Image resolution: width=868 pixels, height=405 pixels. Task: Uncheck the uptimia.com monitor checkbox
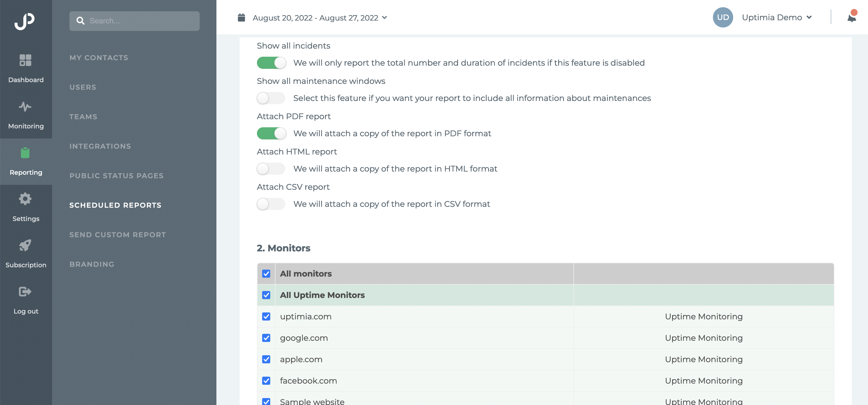click(x=266, y=316)
